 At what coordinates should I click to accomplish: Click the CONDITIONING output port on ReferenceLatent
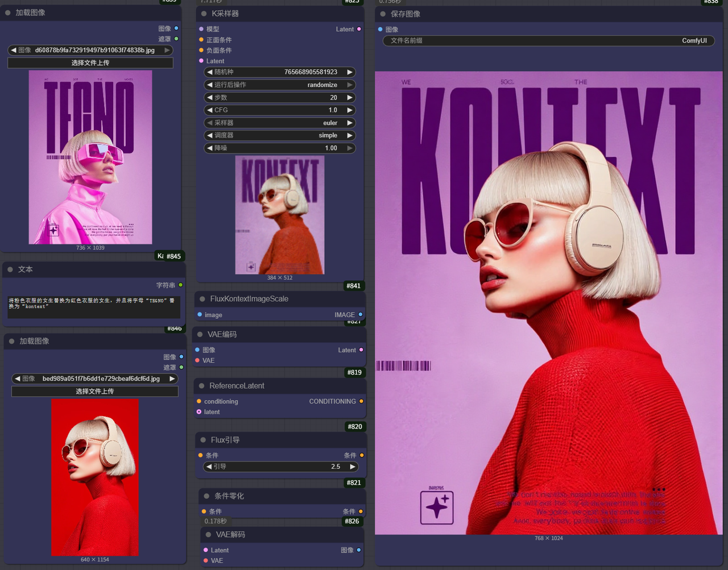click(x=361, y=401)
